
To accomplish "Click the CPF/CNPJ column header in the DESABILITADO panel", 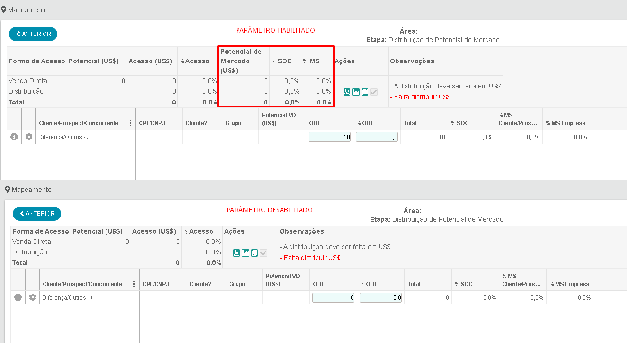I will [156, 284].
